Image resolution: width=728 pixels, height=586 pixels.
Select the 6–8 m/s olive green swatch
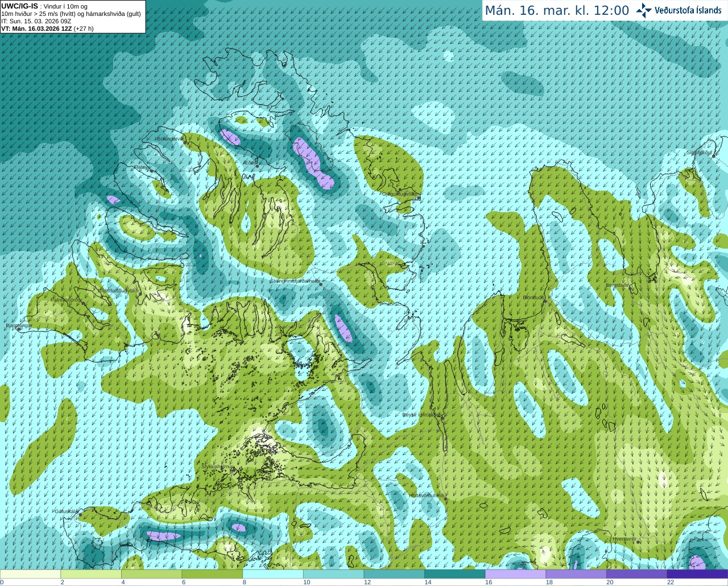(x=212, y=574)
